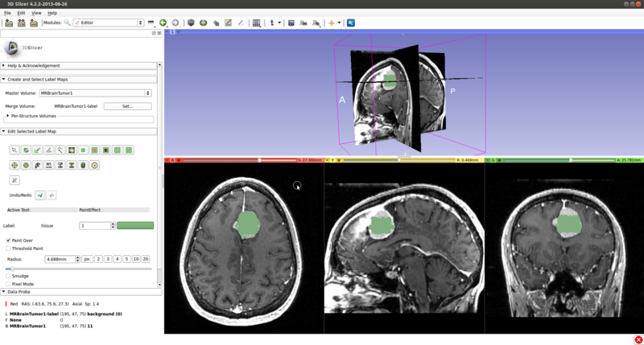Expand the Help & Acknowledgement section

point(4,66)
